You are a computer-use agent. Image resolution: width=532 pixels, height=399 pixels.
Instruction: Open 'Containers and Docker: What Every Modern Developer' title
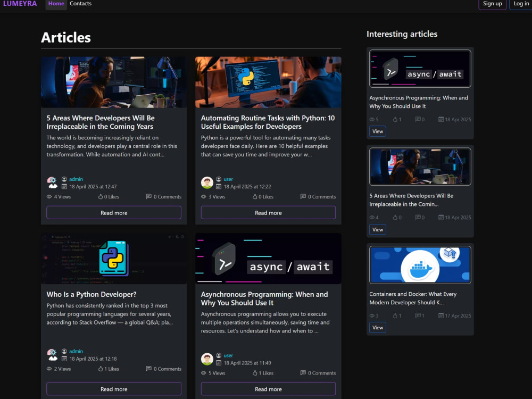click(x=413, y=298)
